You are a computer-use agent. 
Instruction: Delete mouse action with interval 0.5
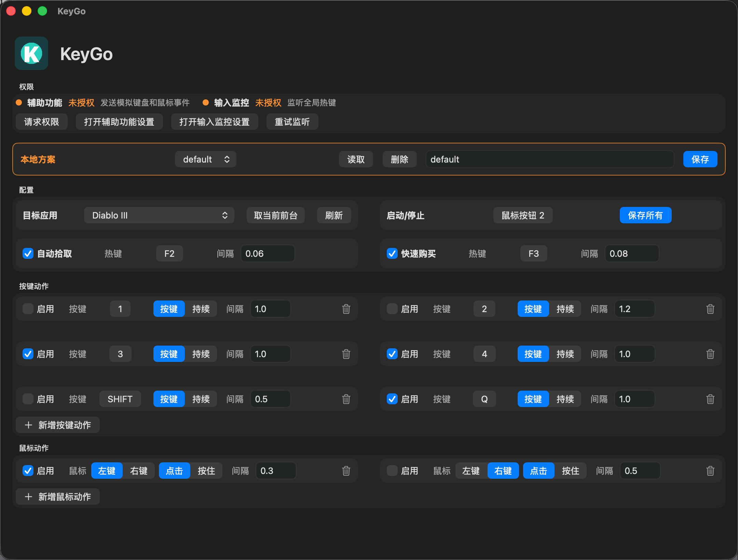pyautogui.click(x=710, y=471)
